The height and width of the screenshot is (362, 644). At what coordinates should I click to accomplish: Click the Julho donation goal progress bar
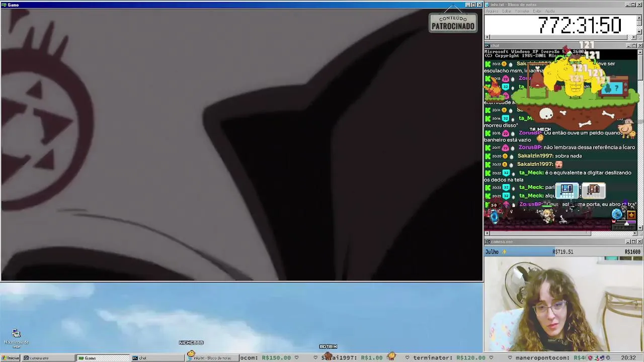coord(563,252)
